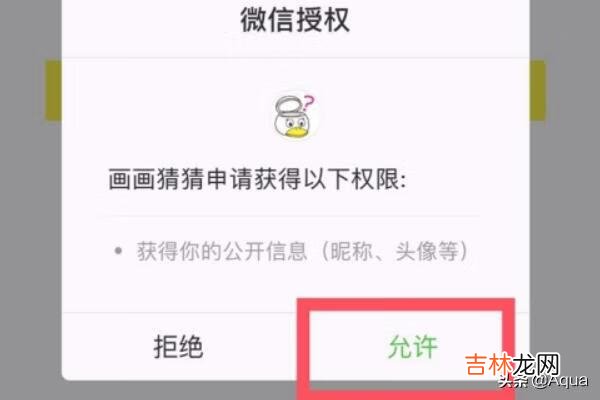Tap 拒绝 to decline authorization
Screen dimensions: 600x400
click(178, 346)
